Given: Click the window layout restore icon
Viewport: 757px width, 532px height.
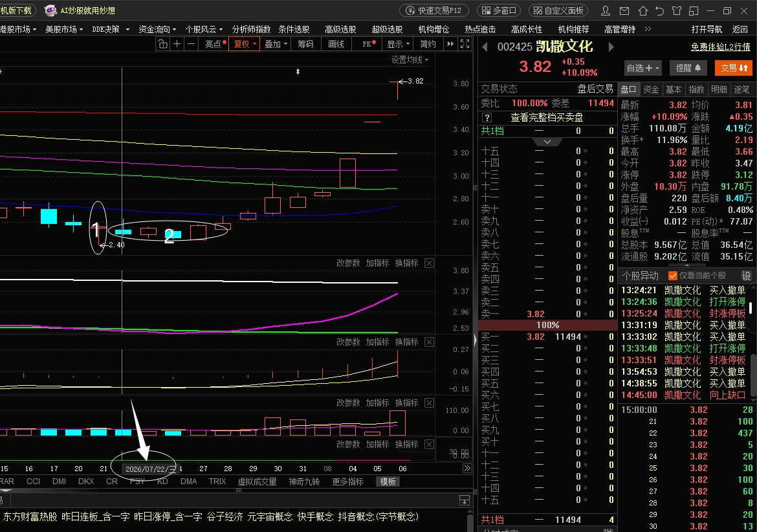Looking at the screenshot, I should 694,10.
